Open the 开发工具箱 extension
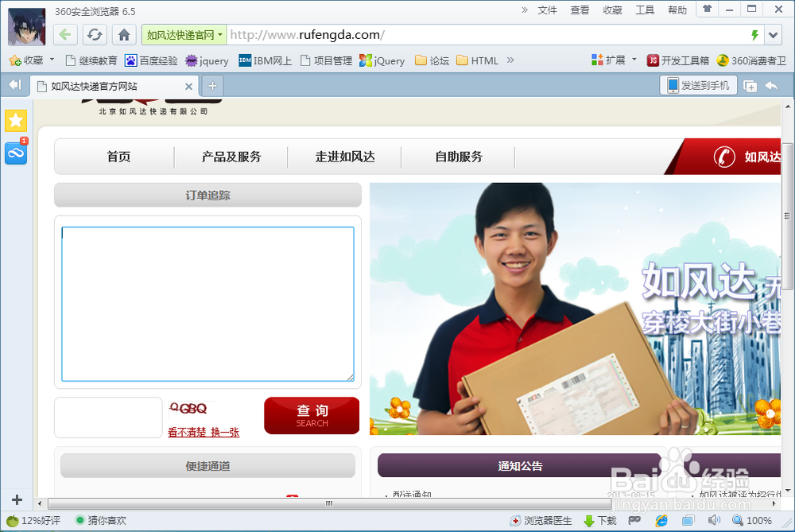Viewport: 795px width, 532px height. point(678,60)
